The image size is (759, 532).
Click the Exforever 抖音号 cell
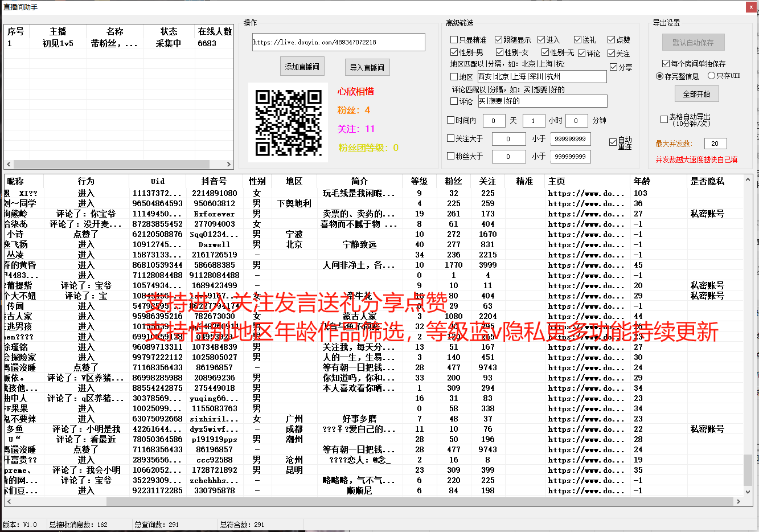click(214, 214)
